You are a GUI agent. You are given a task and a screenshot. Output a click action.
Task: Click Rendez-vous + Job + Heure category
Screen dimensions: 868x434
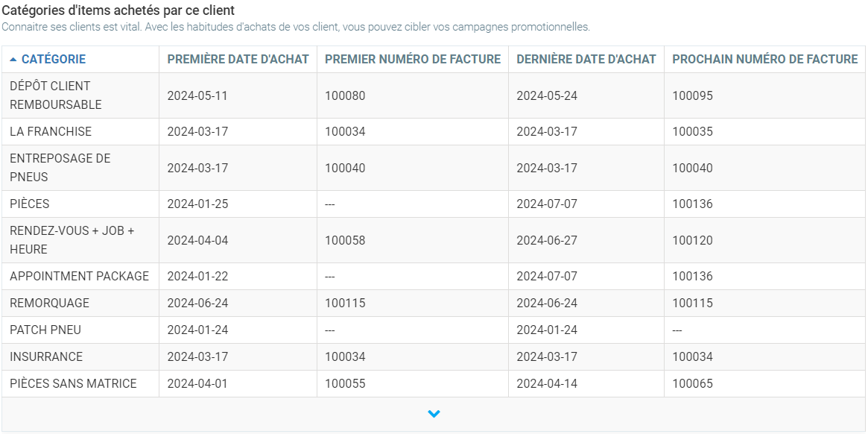pyautogui.click(x=72, y=240)
